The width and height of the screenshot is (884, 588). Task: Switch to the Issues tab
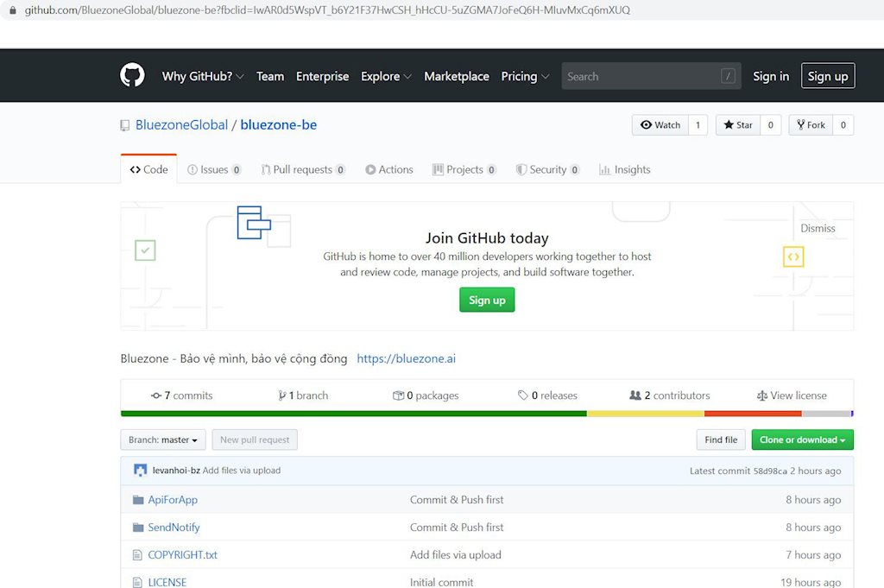click(x=214, y=170)
